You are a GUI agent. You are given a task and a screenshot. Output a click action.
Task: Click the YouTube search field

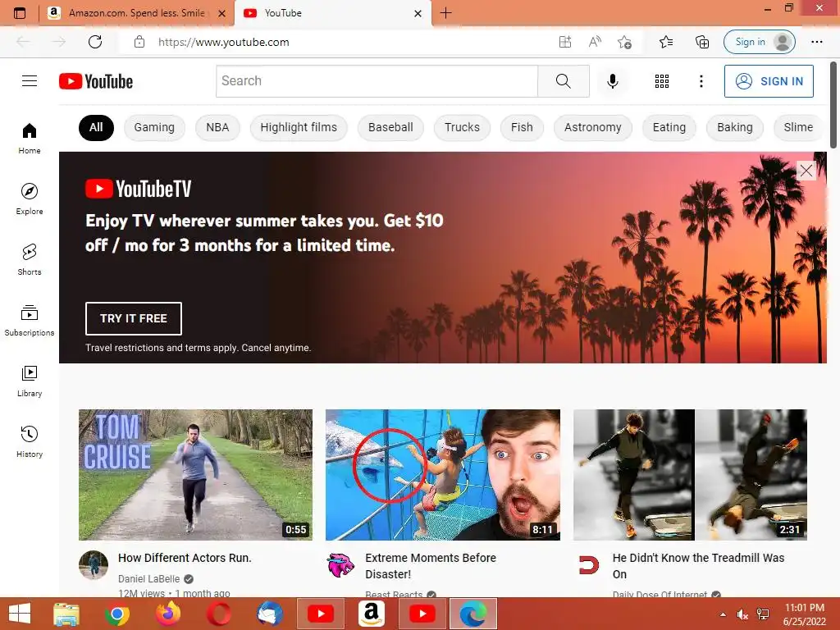[x=377, y=81]
